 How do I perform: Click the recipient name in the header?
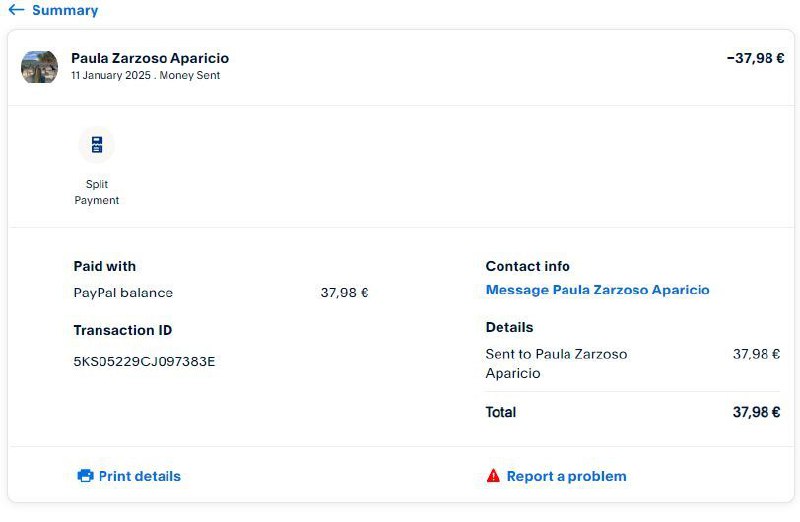150,58
